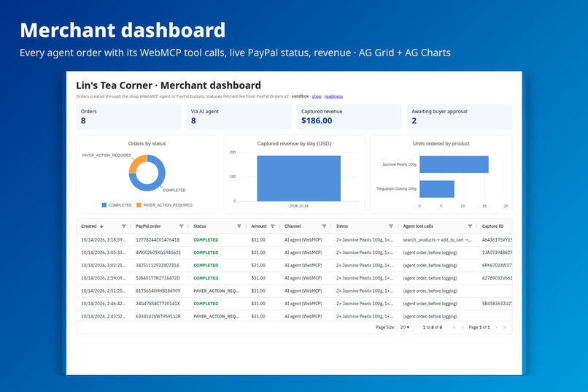Open the Amount column filter icon
The height and width of the screenshot is (392, 588).
[x=273, y=226]
